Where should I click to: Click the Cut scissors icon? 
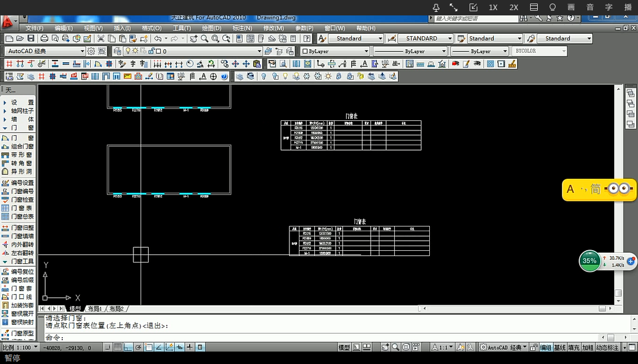pos(101,39)
